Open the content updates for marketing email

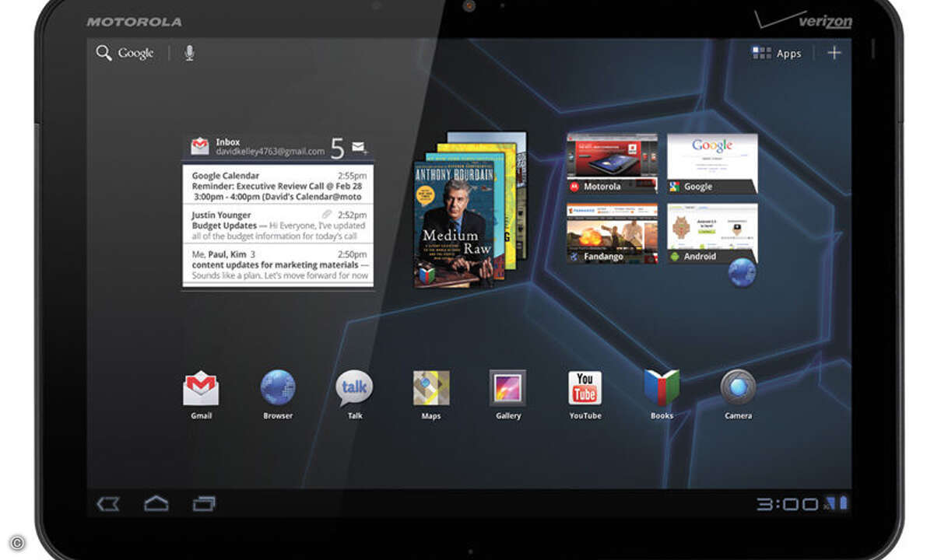pos(278,264)
